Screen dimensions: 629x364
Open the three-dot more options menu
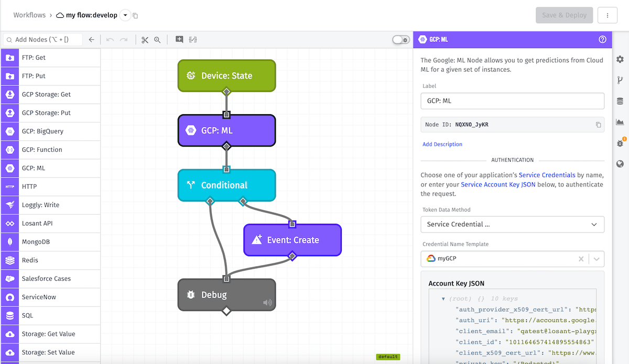(x=608, y=15)
